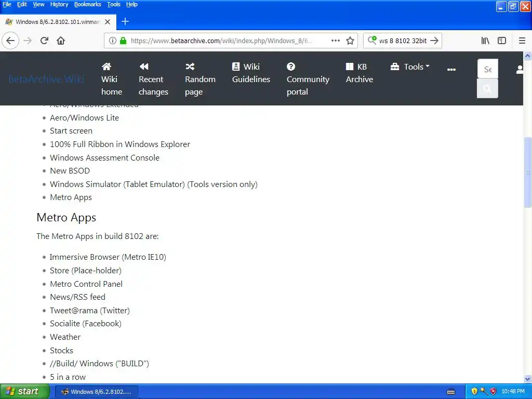Click the scrollbar down arrow
The image size is (532, 399).
527,379
